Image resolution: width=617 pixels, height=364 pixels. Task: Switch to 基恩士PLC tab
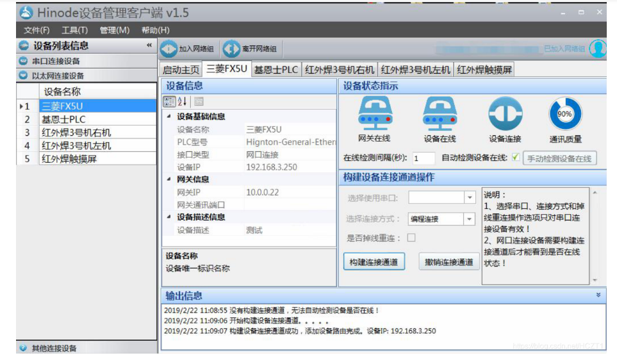tap(276, 70)
